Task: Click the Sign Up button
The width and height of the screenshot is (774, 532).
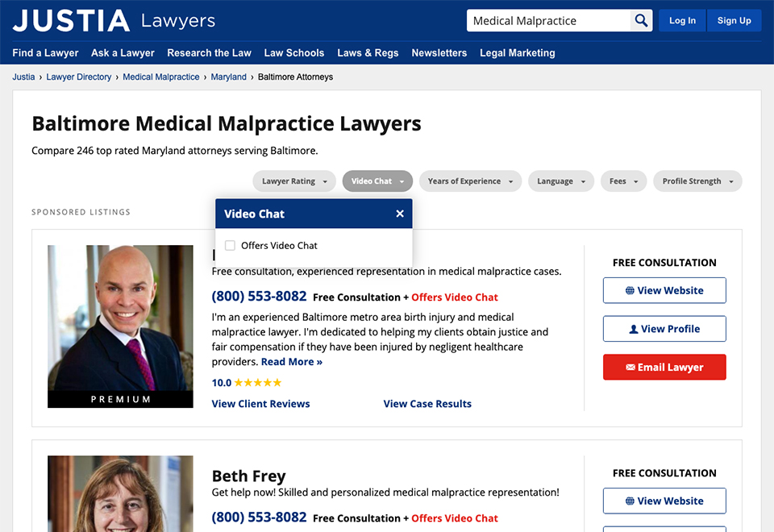Action: click(x=734, y=21)
